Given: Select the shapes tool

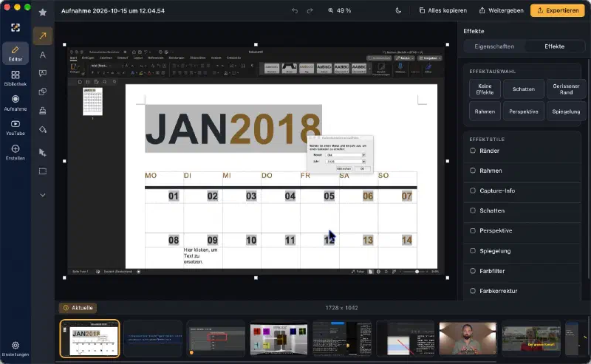Looking at the screenshot, I should coord(43,92).
